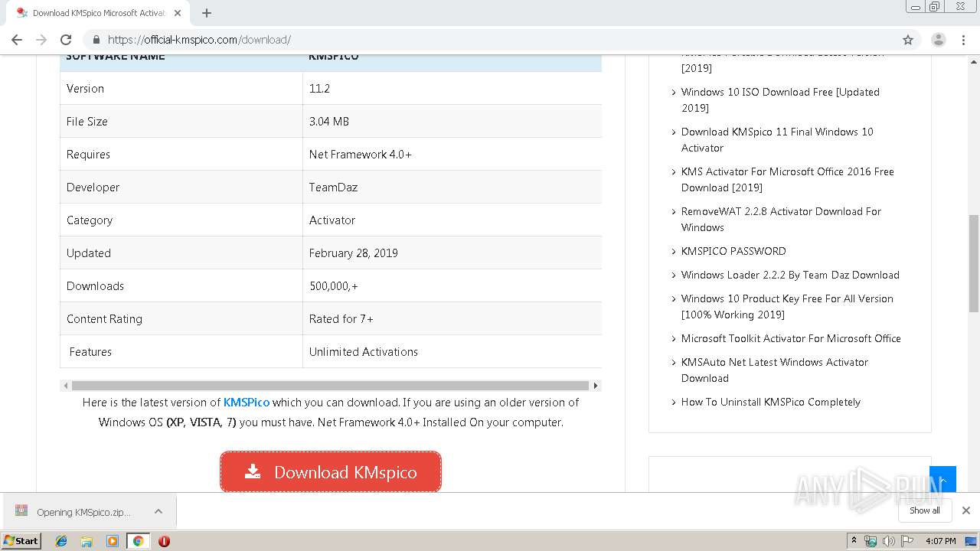Select the February 28, 2019 cell
980x551 pixels.
(x=452, y=253)
